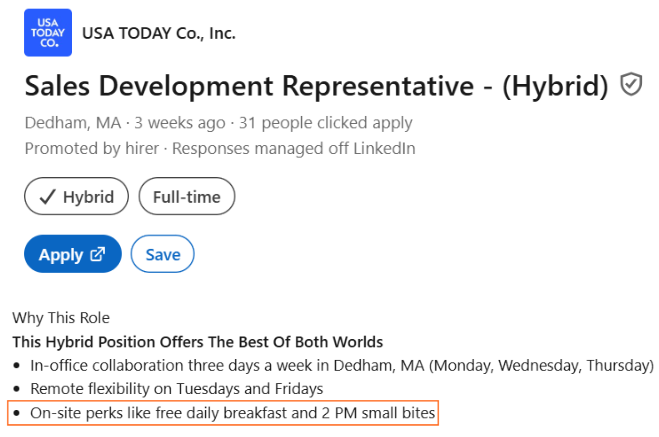Click the Apply button
This screenshot has height=437, width=659.
(x=73, y=254)
